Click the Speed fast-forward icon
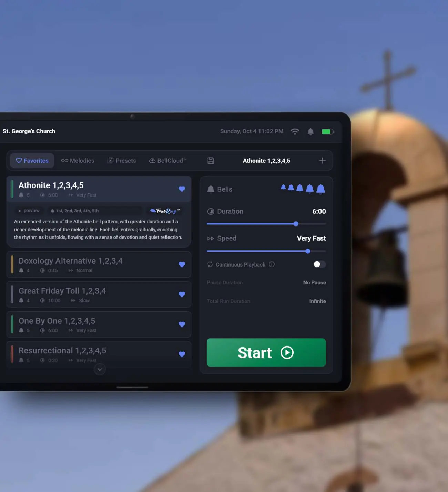 [x=211, y=238]
